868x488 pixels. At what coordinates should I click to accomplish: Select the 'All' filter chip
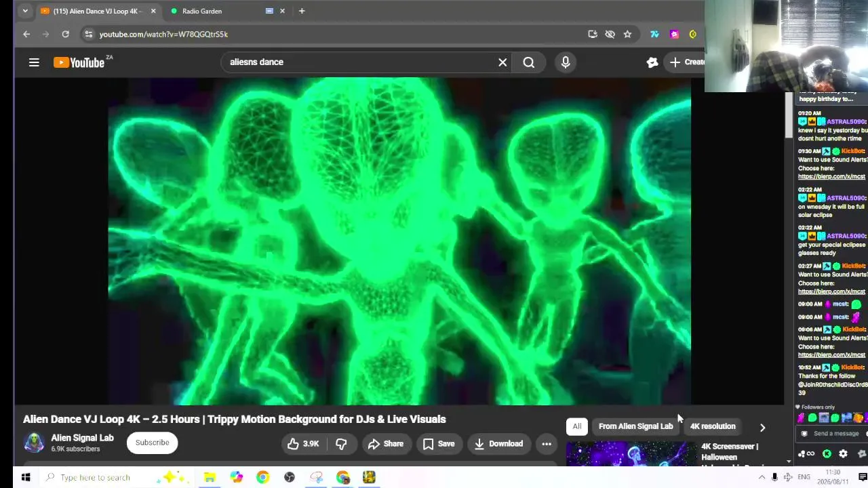576,426
